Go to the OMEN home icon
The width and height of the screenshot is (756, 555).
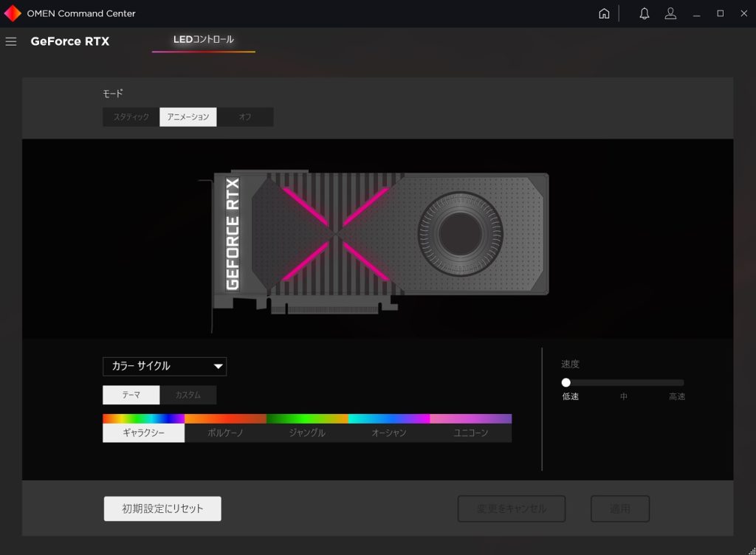click(604, 13)
